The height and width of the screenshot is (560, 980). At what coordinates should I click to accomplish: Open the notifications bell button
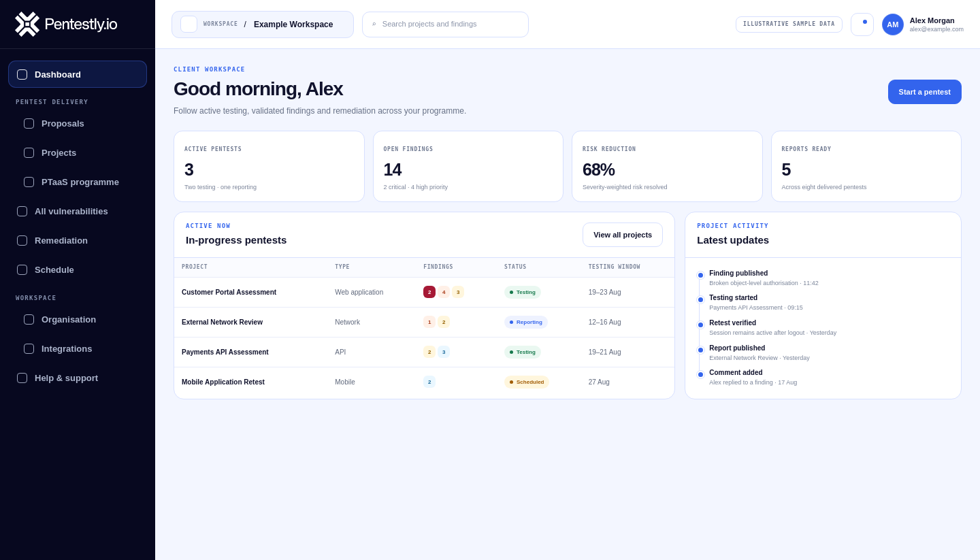862,24
